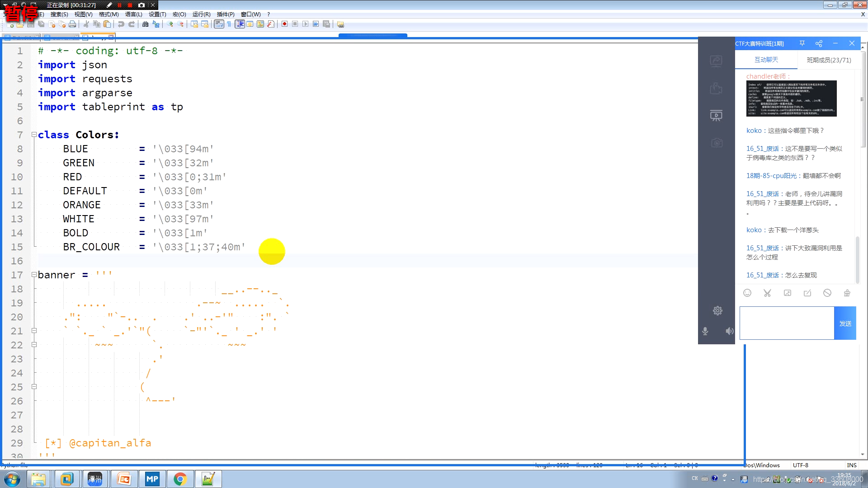The height and width of the screenshot is (488, 868).
Task: Toggle the speaker volume icon
Action: (729, 331)
